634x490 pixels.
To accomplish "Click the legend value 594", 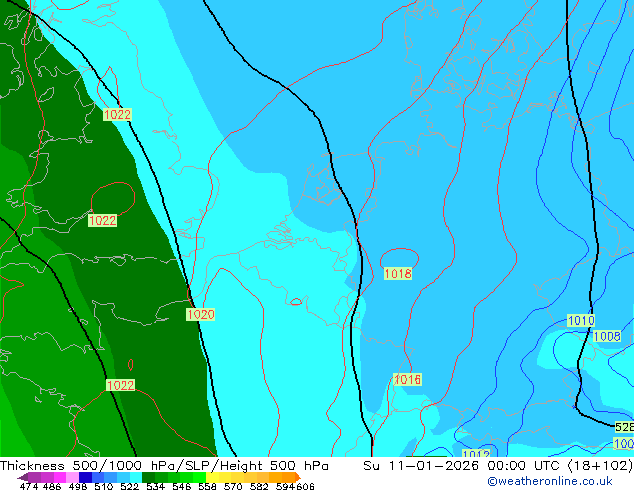I will (x=285, y=486).
